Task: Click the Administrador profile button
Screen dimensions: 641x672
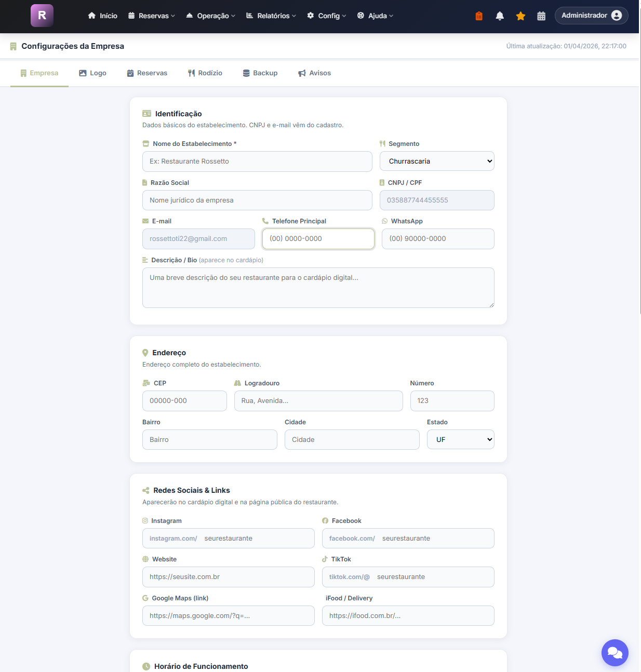Action: (592, 16)
